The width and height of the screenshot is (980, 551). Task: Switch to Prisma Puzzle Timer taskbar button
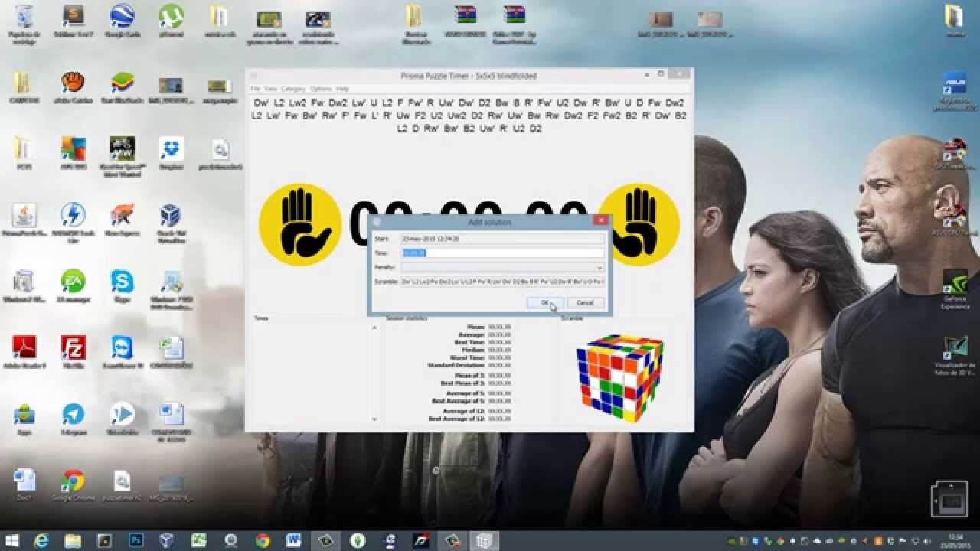[x=484, y=540]
